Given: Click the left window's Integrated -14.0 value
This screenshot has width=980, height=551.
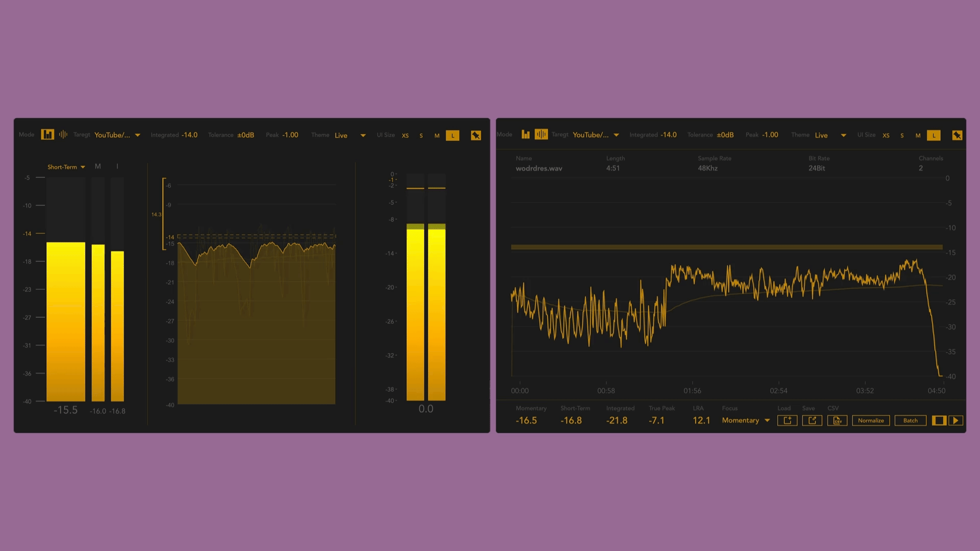Looking at the screenshot, I should [x=189, y=135].
